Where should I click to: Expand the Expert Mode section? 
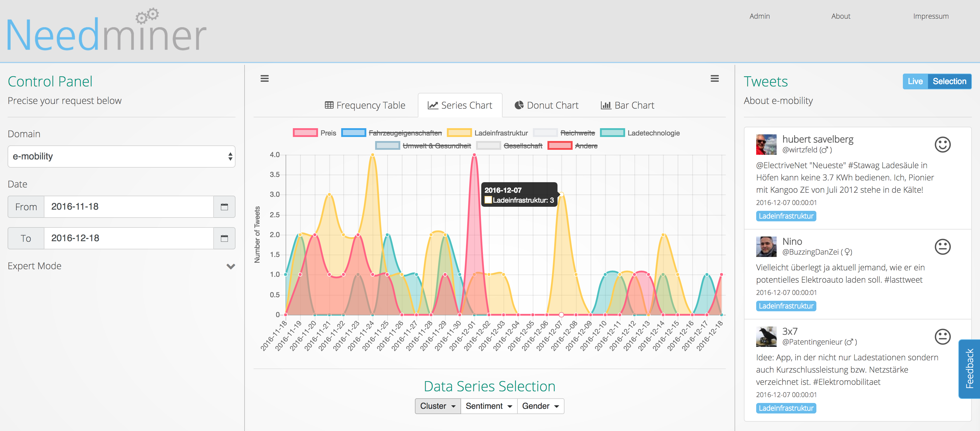tap(121, 266)
